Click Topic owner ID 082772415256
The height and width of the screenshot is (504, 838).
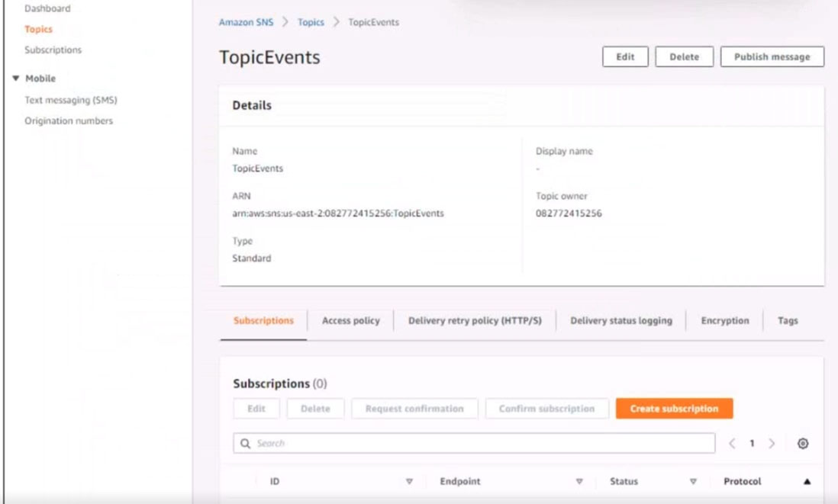(569, 213)
